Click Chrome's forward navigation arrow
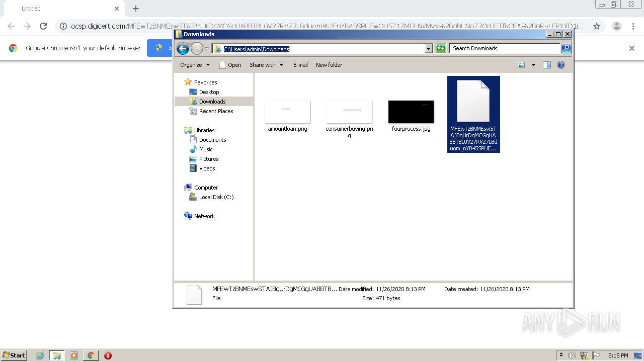The image size is (644, 362). tap(27, 26)
